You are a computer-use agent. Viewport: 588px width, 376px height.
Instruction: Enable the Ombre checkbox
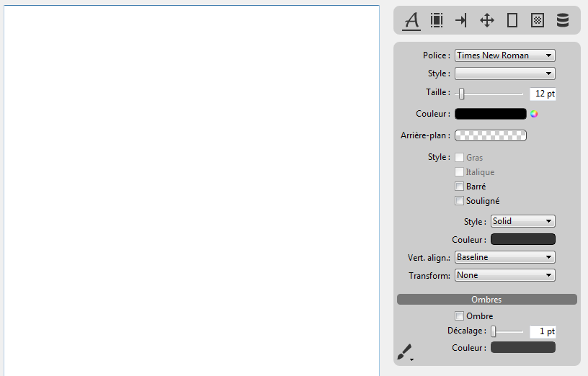[460, 316]
